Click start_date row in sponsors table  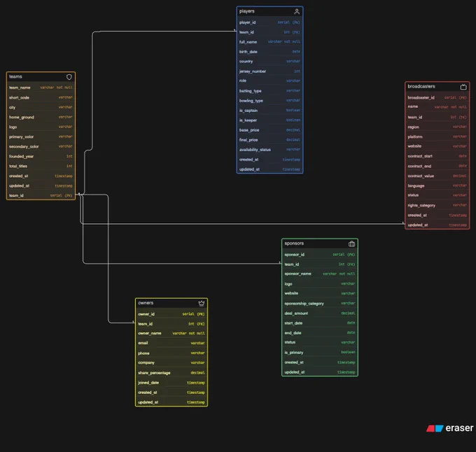320,323
